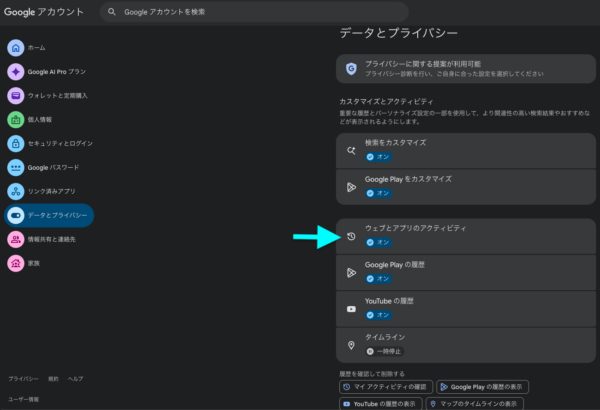This screenshot has width=600, height=410.
Task: Toggle オン status under Google Play の履歴
Action: [x=378, y=279]
